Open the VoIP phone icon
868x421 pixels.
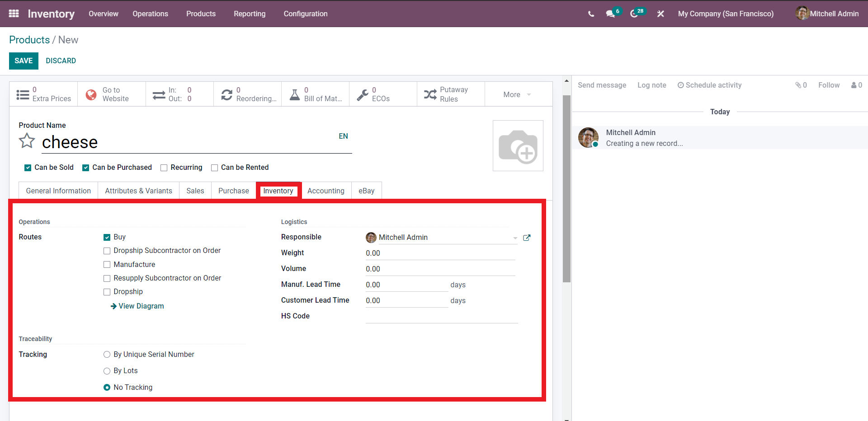pos(590,14)
